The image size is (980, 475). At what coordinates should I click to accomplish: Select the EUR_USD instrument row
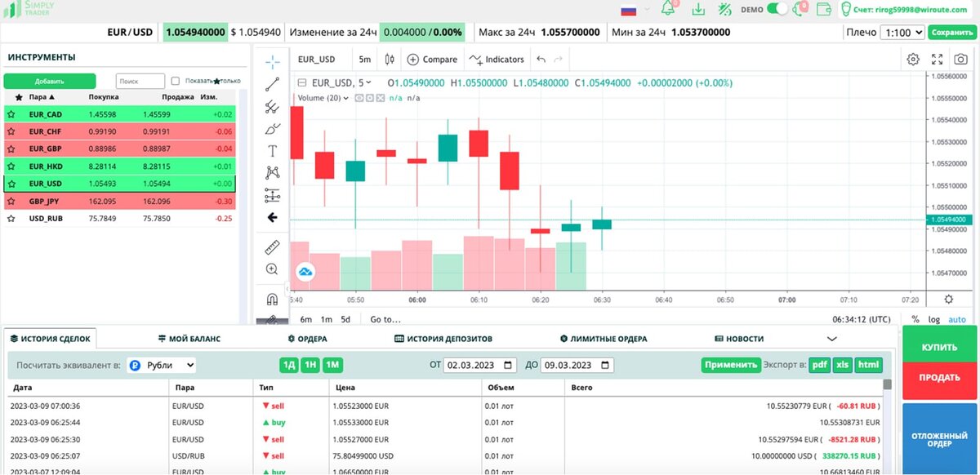[x=120, y=184]
